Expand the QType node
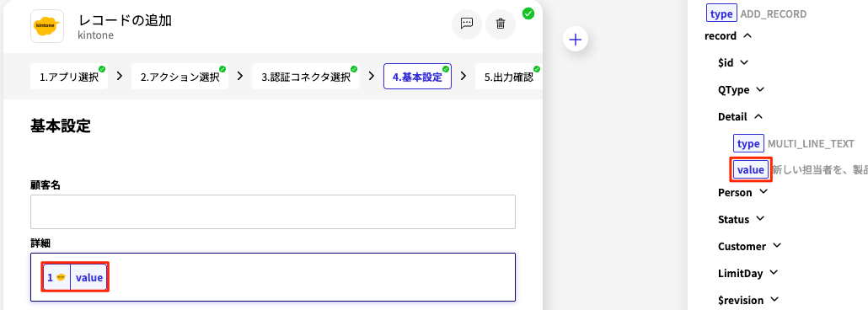This screenshot has height=310, width=868. [x=759, y=89]
